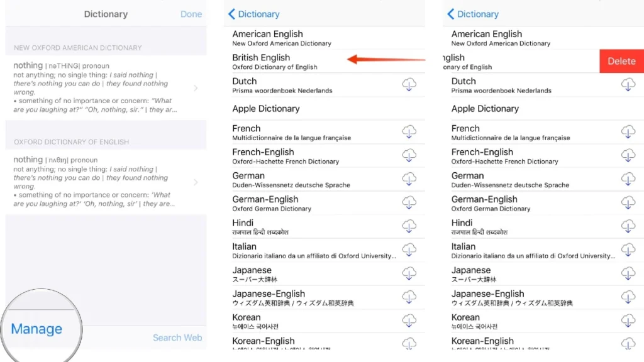The width and height of the screenshot is (644, 362).
Task: Download the Italian Oxford affiliate dictionary
Action: pyautogui.click(x=409, y=250)
